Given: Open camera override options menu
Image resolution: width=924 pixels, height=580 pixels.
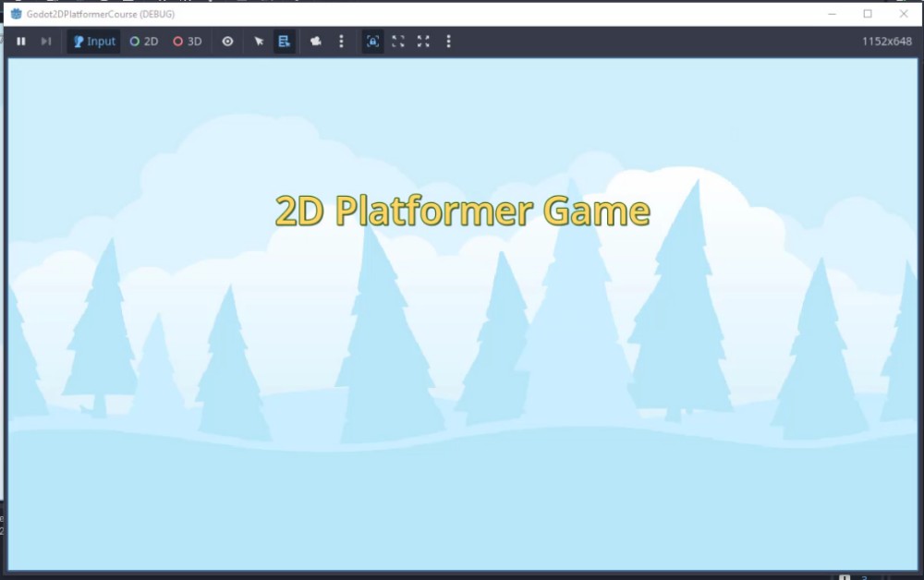Looking at the screenshot, I should pos(341,42).
